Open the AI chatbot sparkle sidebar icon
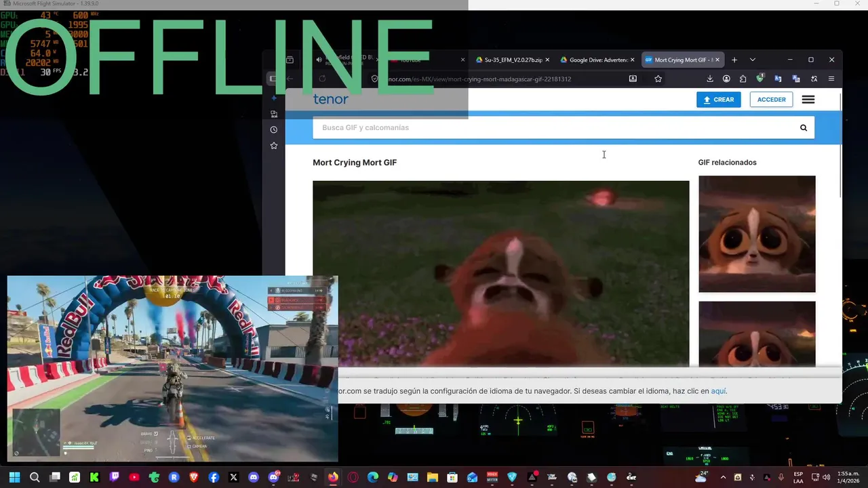The width and height of the screenshot is (868, 488). (274, 98)
